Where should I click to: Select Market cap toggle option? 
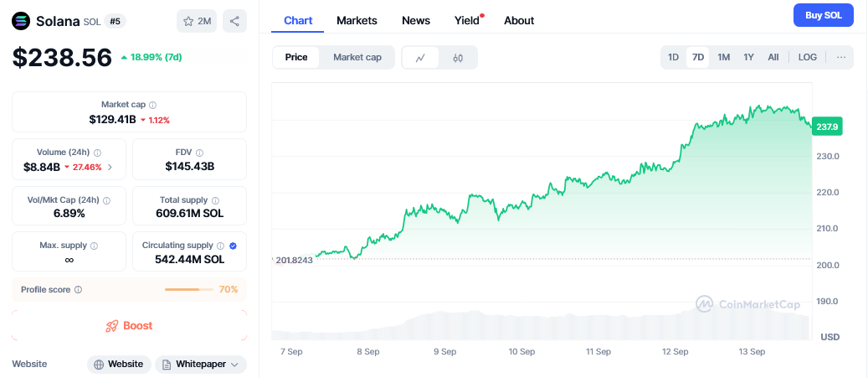(x=357, y=57)
